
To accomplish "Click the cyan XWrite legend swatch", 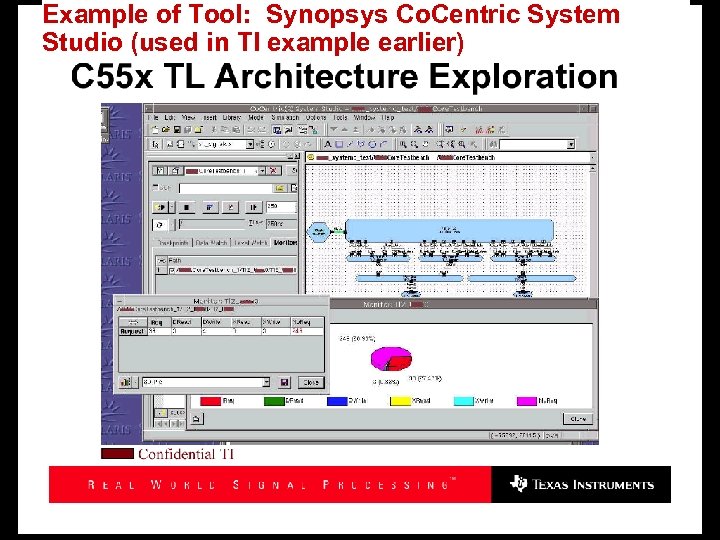I will point(464,401).
